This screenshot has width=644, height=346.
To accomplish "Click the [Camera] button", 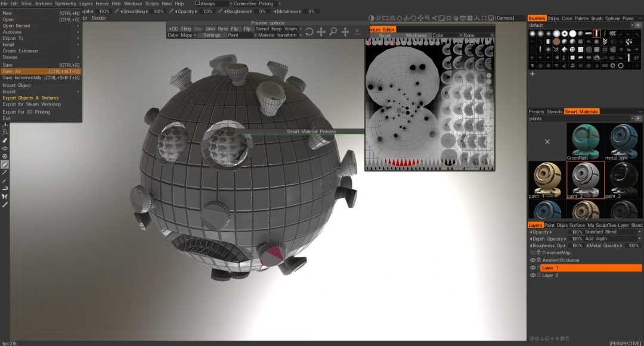I will (x=504, y=18).
